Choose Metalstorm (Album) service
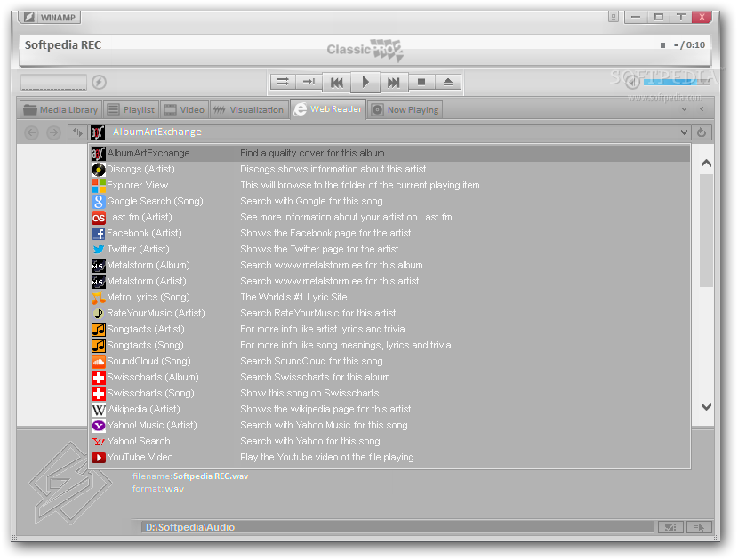The width and height of the screenshot is (738, 560). click(390, 266)
